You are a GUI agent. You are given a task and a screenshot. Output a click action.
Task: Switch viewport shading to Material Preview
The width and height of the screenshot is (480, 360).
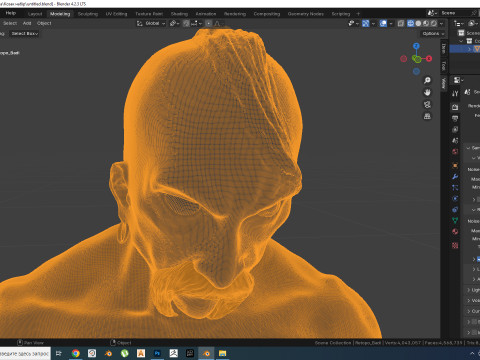(x=426, y=23)
